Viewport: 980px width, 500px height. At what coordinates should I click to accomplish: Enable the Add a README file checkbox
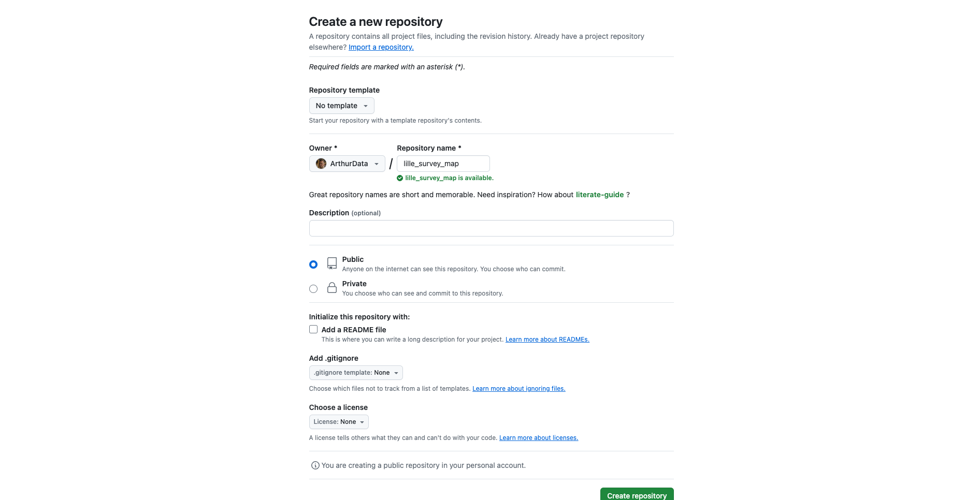313,329
